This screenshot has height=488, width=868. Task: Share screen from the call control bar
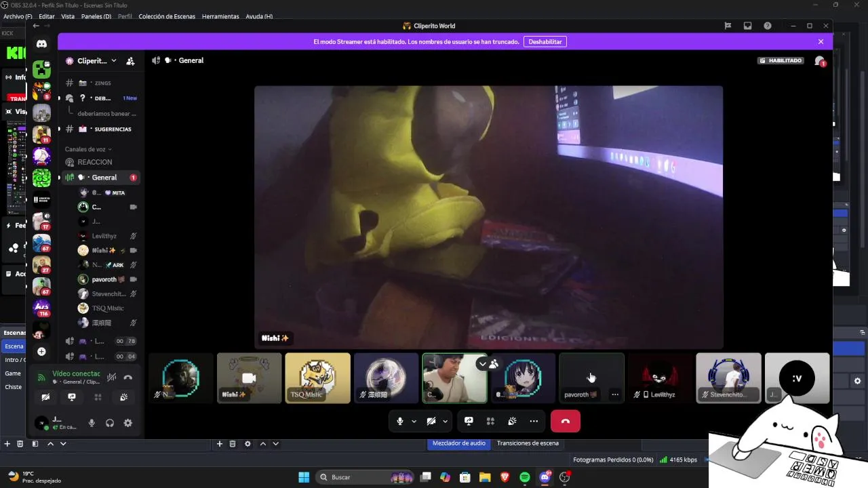469,421
